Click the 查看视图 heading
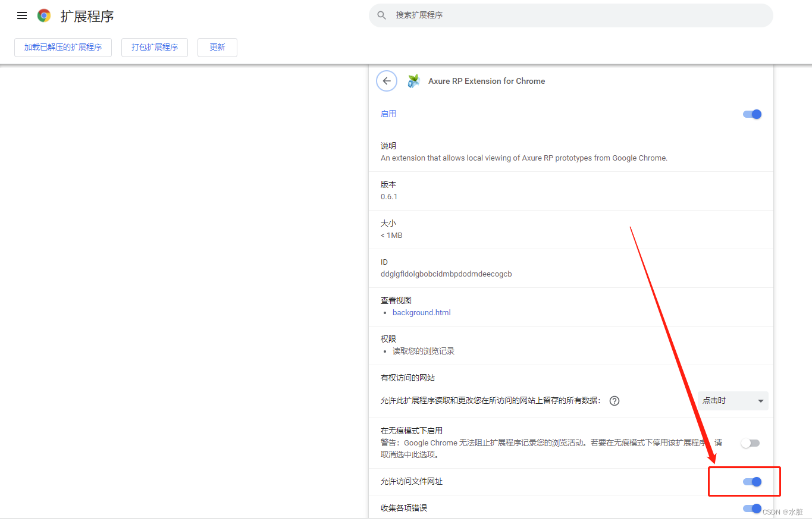 point(396,300)
